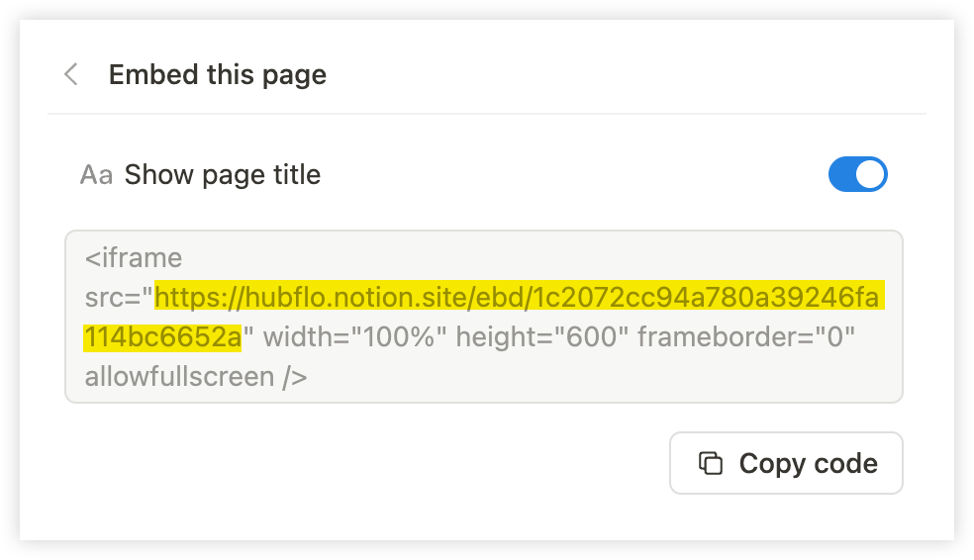Go back using the left chevron arrow

pyautogui.click(x=71, y=74)
